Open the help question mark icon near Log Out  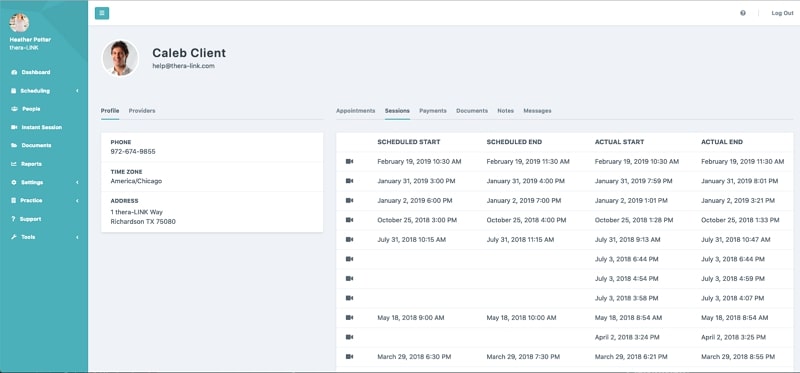pos(743,13)
